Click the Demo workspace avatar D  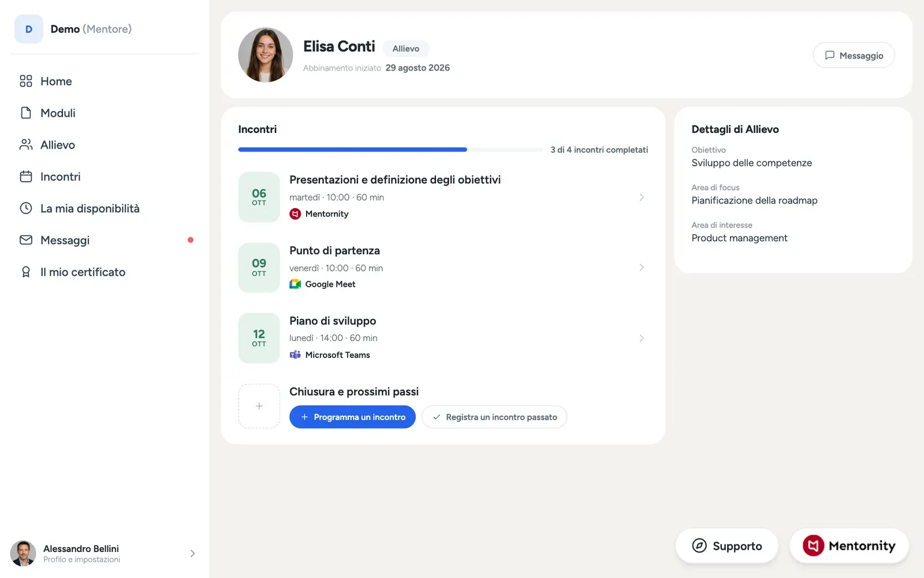coord(29,29)
